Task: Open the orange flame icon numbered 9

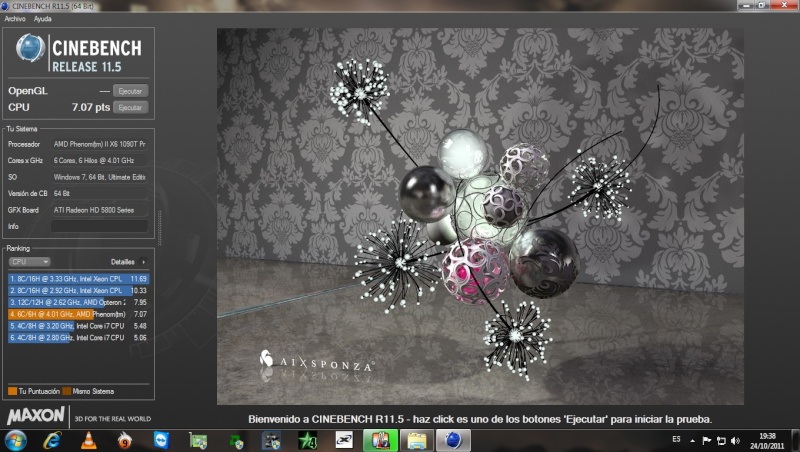Action: (124, 440)
